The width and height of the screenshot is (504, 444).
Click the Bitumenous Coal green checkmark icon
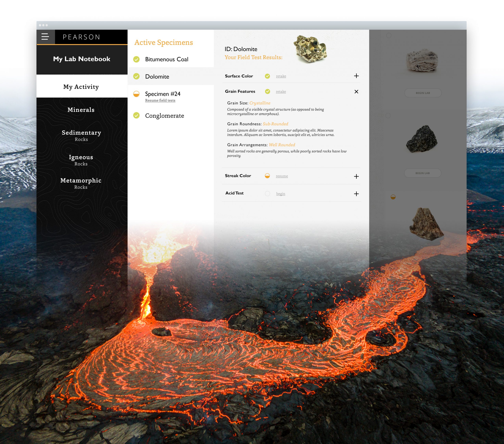(136, 59)
